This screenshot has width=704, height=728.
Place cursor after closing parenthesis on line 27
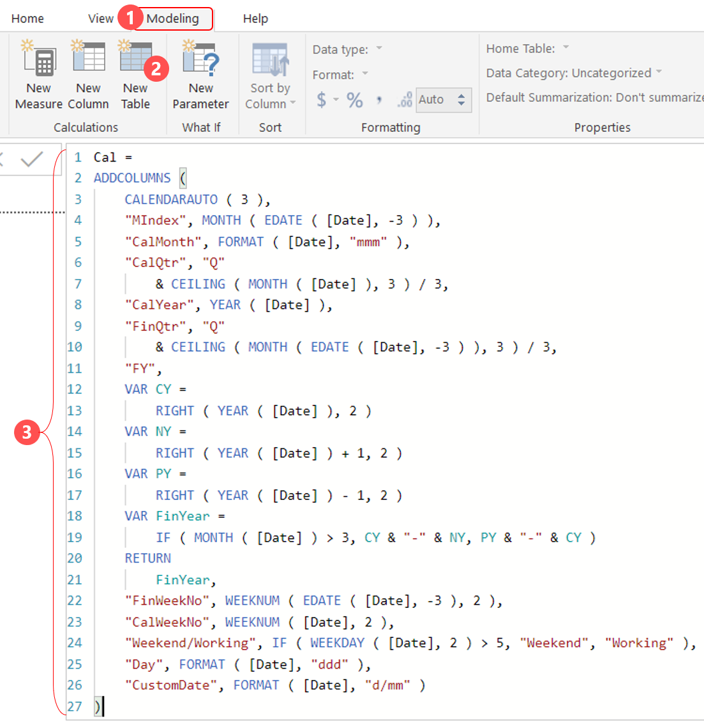pos(103,706)
